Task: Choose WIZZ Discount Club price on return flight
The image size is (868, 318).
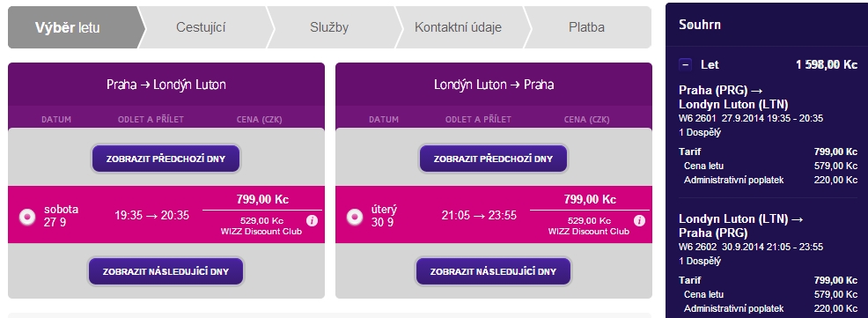Action: point(589,226)
